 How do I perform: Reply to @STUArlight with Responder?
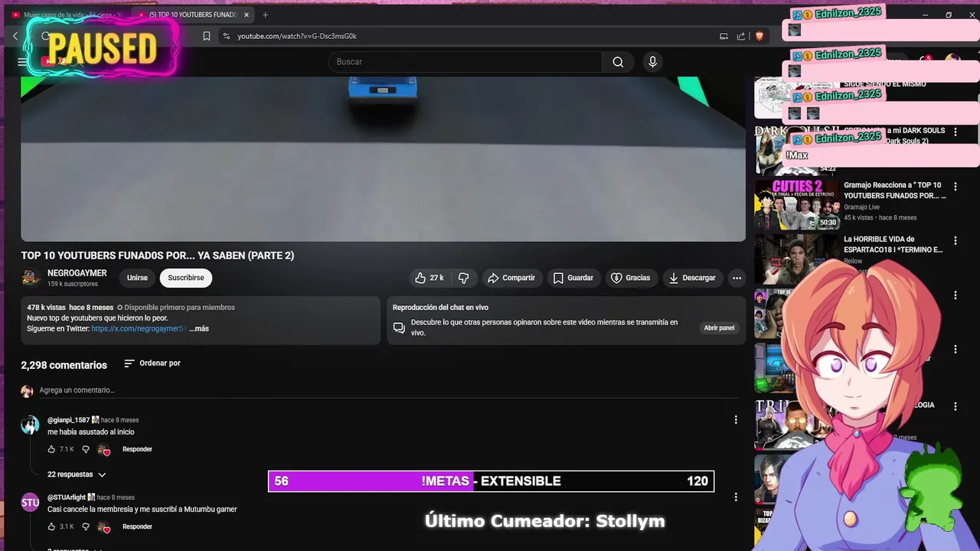[x=137, y=527]
